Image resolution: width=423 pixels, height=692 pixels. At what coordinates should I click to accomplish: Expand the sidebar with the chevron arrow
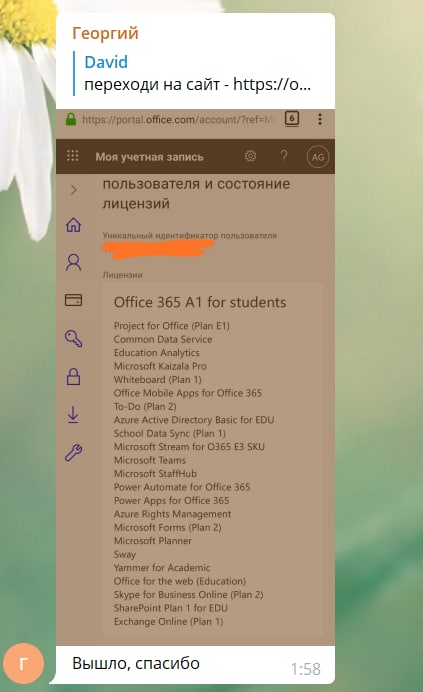tap(73, 190)
